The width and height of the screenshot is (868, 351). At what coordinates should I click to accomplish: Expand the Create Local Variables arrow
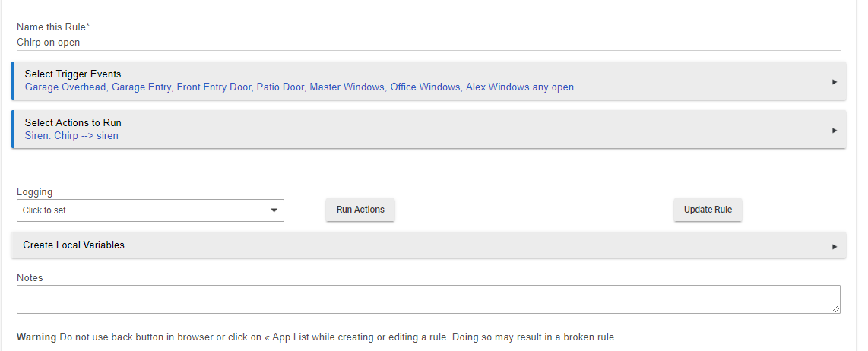[x=834, y=246]
